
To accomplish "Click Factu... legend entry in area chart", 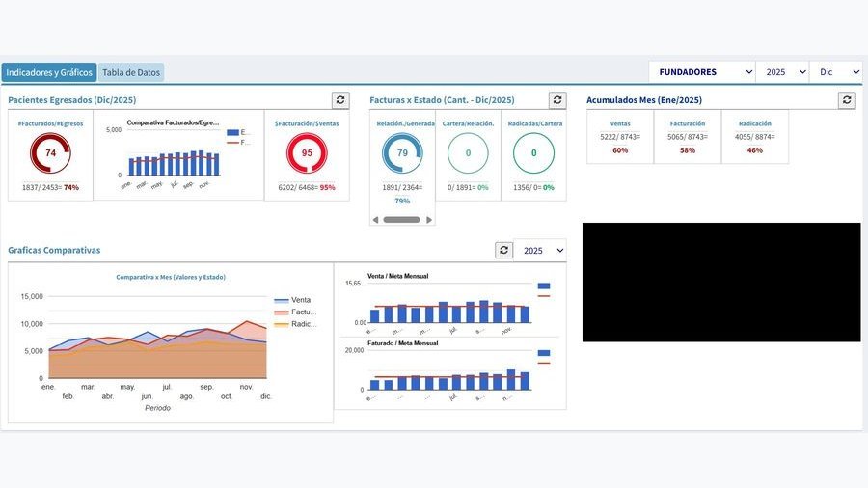I will point(296,312).
